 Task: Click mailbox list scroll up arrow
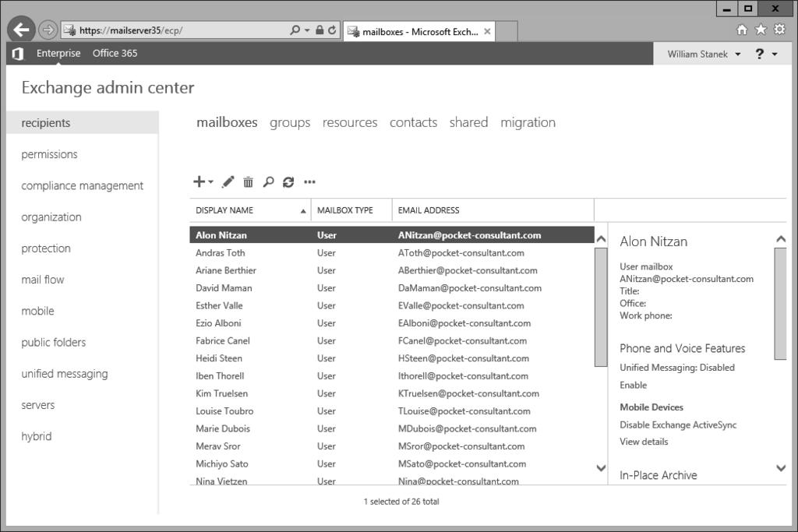click(601, 238)
